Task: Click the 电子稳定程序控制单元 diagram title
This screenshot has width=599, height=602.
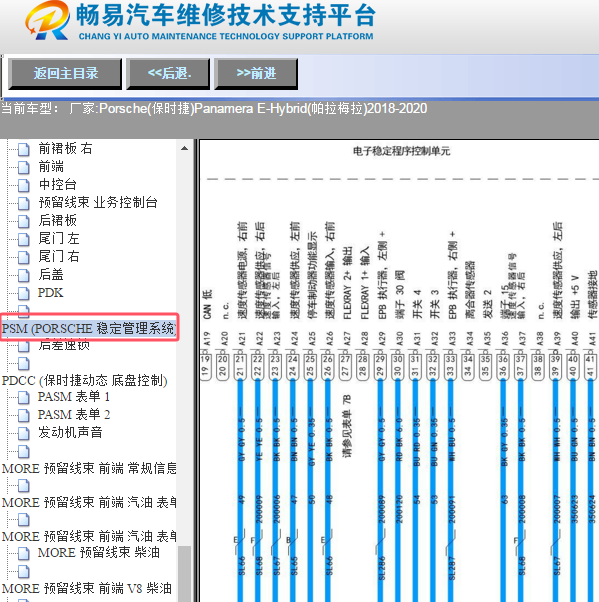Action: click(x=401, y=151)
